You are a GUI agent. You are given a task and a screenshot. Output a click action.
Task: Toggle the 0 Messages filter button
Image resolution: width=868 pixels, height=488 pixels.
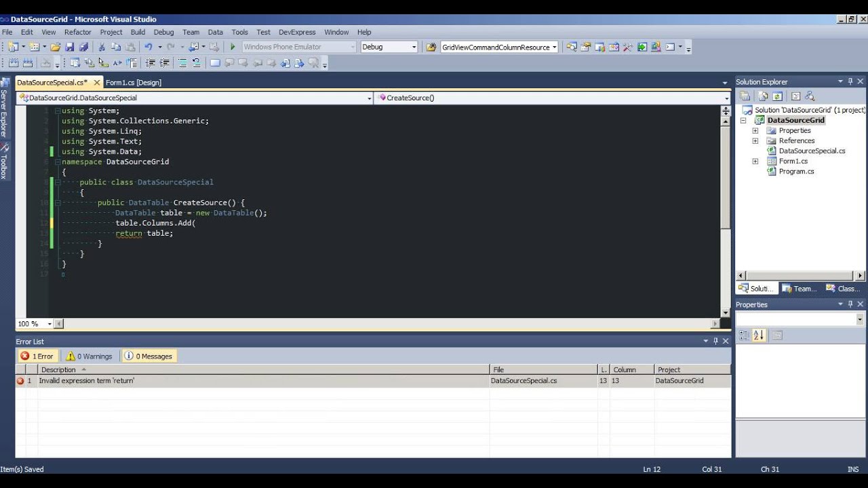tap(149, 356)
